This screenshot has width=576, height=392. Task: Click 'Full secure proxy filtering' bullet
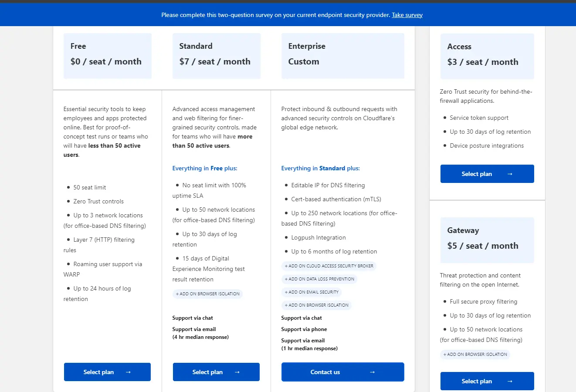(x=484, y=301)
